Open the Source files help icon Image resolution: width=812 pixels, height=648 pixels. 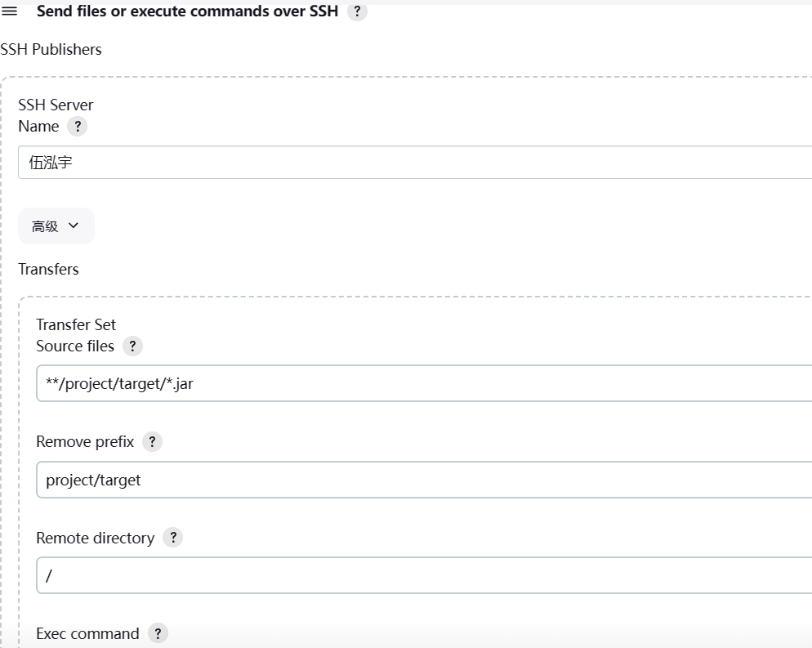(x=132, y=346)
